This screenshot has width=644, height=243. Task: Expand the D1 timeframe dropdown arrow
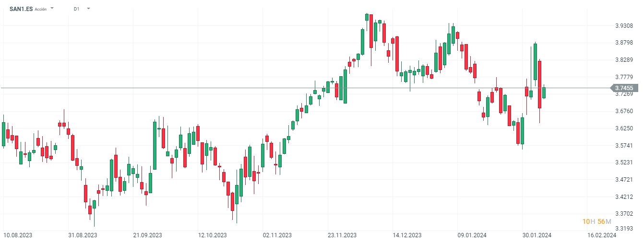[88, 9]
